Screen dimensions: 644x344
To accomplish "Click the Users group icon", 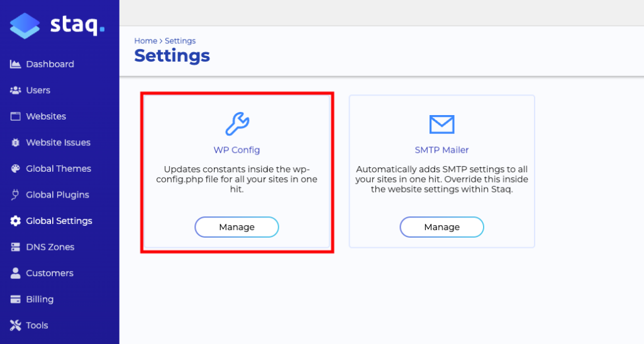I will (16, 91).
